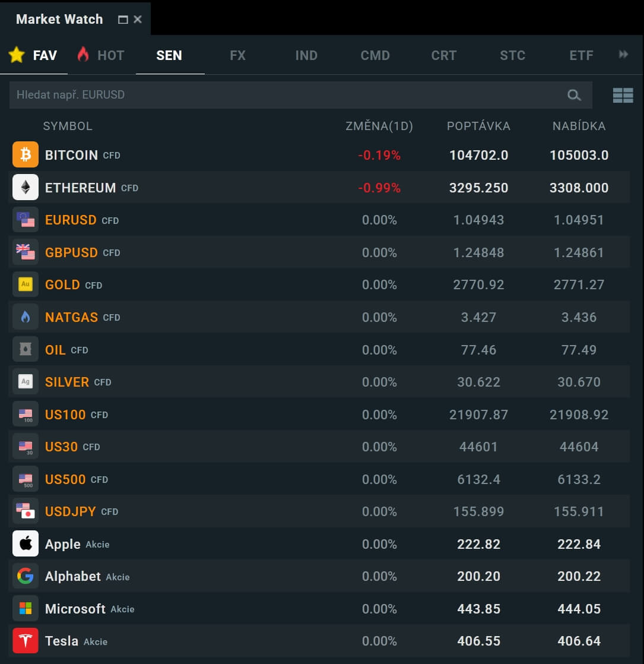
Task: Click the Apple logo icon
Action: (26, 544)
